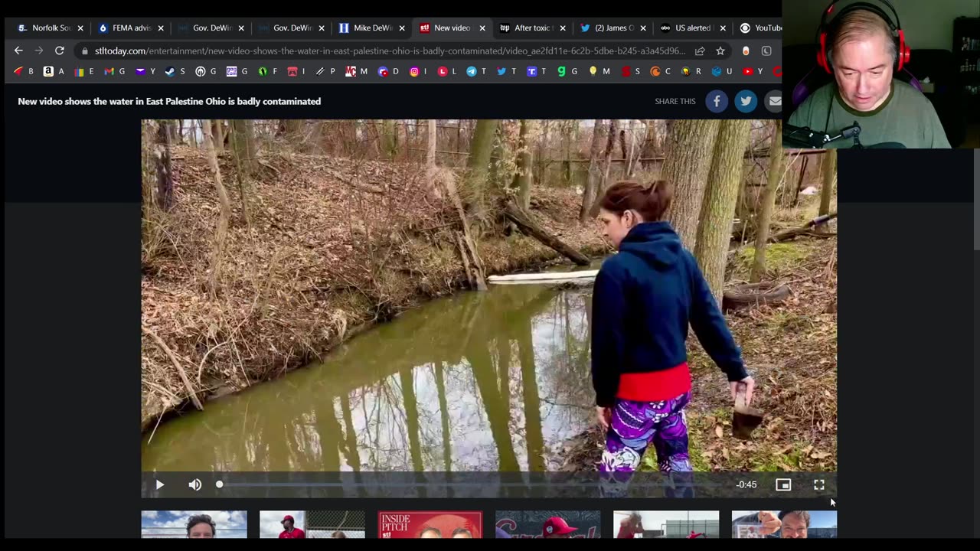Screen dimensions: 980x551
Task: Click the share icon in the address bar
Action: coord(700,51)
